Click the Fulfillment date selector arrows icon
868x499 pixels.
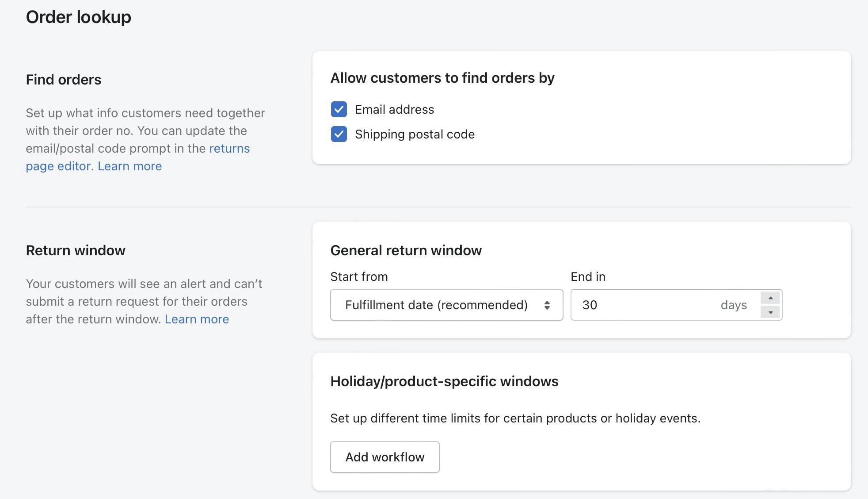(x=547, y=305)
